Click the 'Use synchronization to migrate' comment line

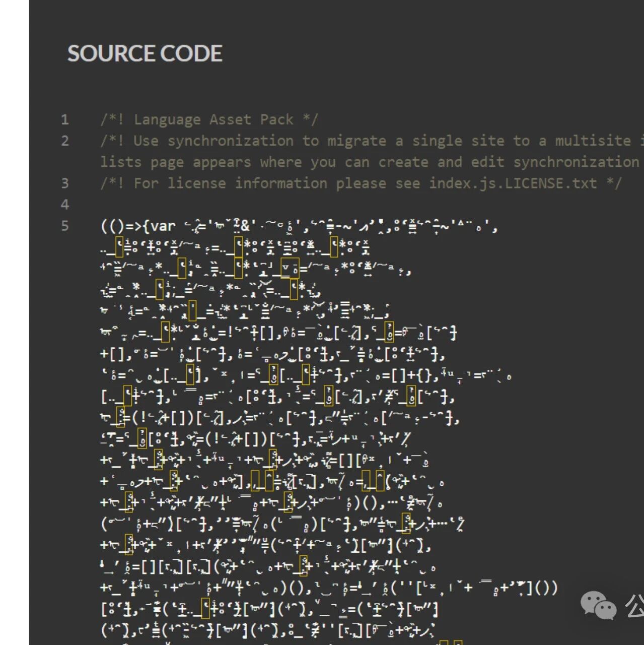[x=372, y=141]
